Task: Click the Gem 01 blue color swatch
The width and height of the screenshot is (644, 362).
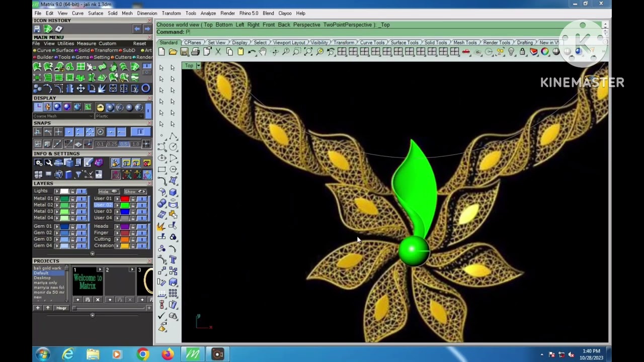Action: coord(64,227)
